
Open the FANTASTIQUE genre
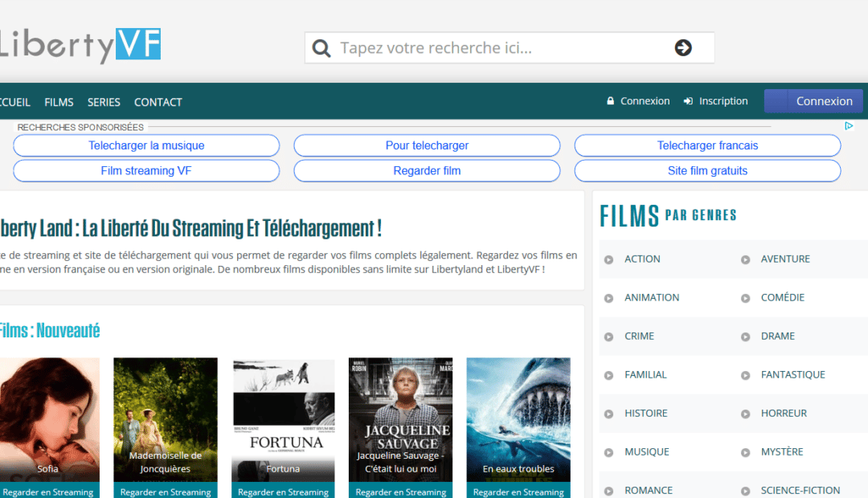coord(792,375)
